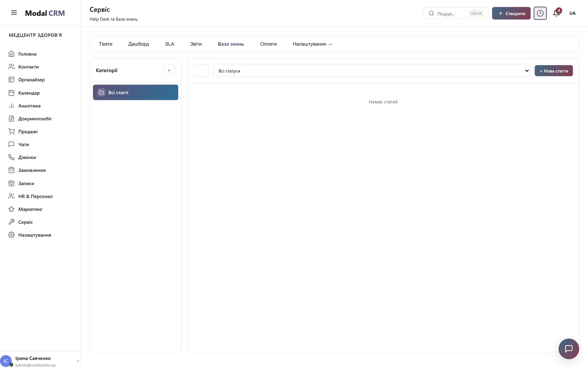Open the clock history button
Viewport: 588px width, 368px height.
[540, 13]
